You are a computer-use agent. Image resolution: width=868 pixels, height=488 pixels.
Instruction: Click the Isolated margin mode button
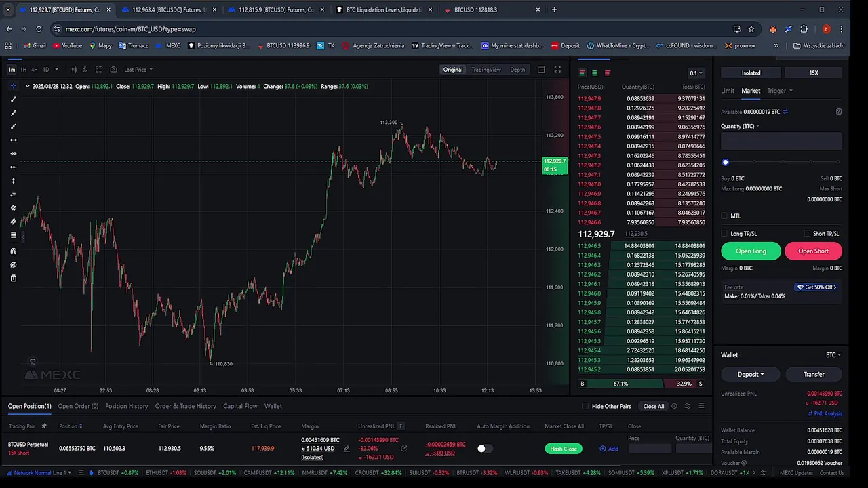pyautogui.click(x=751, y=73)
